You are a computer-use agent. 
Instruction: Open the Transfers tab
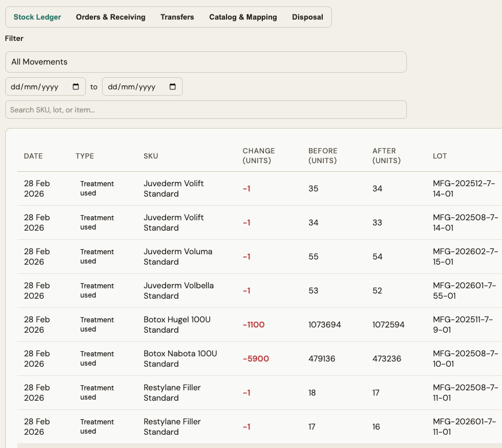(x=177, y=17)
